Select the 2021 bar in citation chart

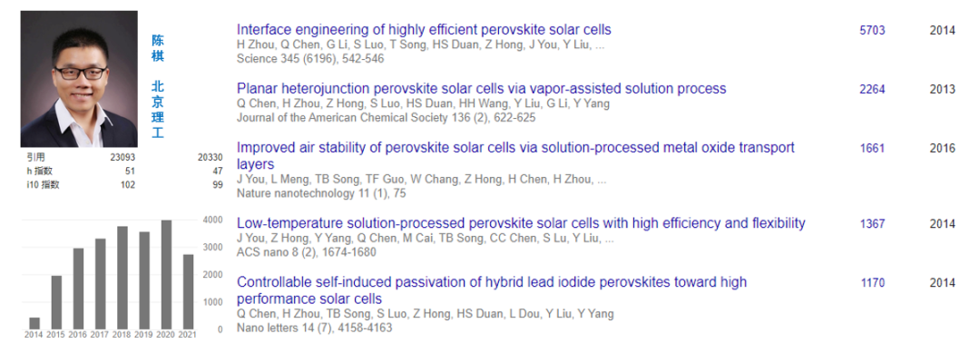(188, 292)
